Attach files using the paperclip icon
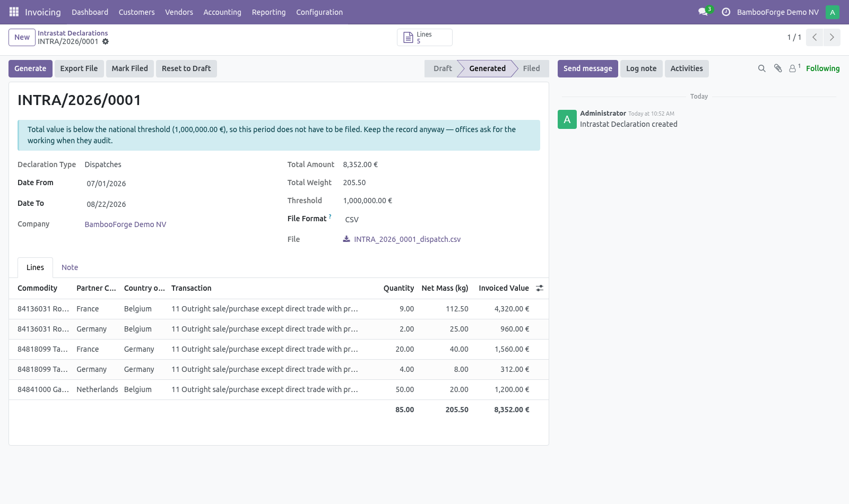This screenshot has height=504, width=849. (778, 68)
